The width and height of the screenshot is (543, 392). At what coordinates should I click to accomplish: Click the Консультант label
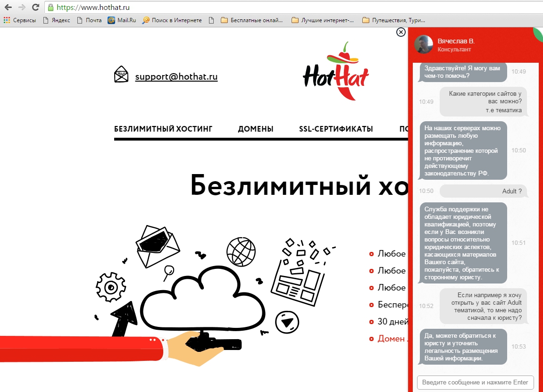pyautogui.click(x=454, y=50)
